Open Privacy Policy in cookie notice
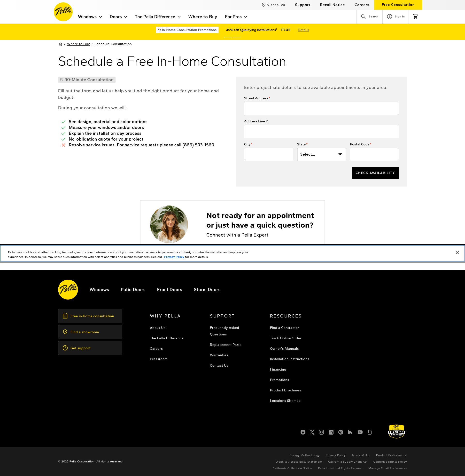This screenshot has width=465, height=476. click(174, 257)
